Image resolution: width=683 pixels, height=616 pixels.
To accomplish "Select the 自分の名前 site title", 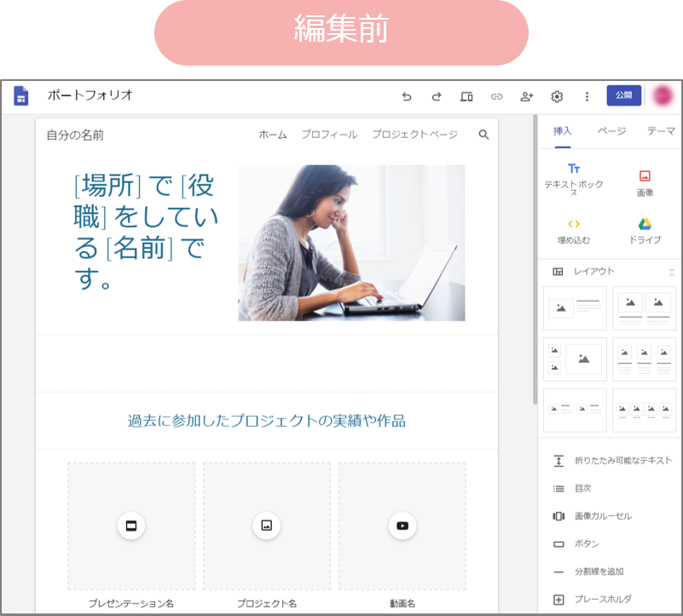I will tap(75, 135).
